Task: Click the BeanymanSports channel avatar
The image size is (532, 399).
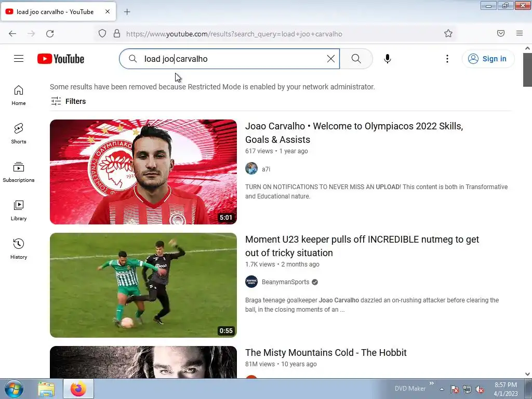Action: point(251,282)
